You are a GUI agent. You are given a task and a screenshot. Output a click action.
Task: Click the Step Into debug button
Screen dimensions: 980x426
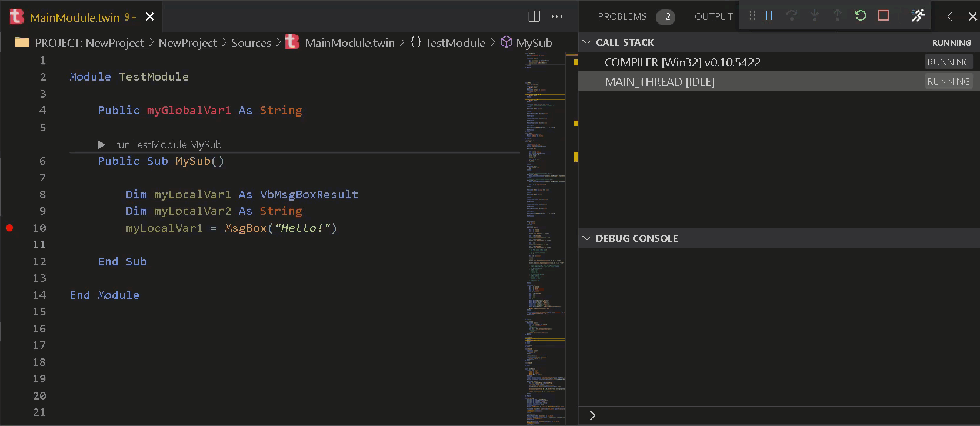(815, 16)
